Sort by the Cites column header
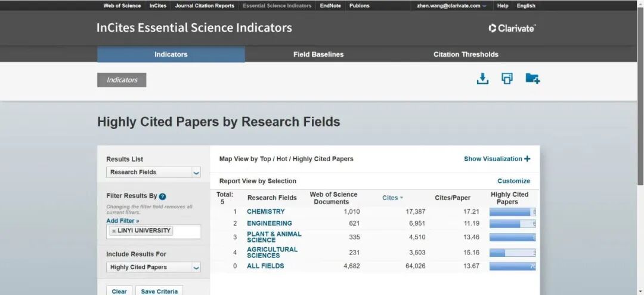 click(x=392, y=198)
